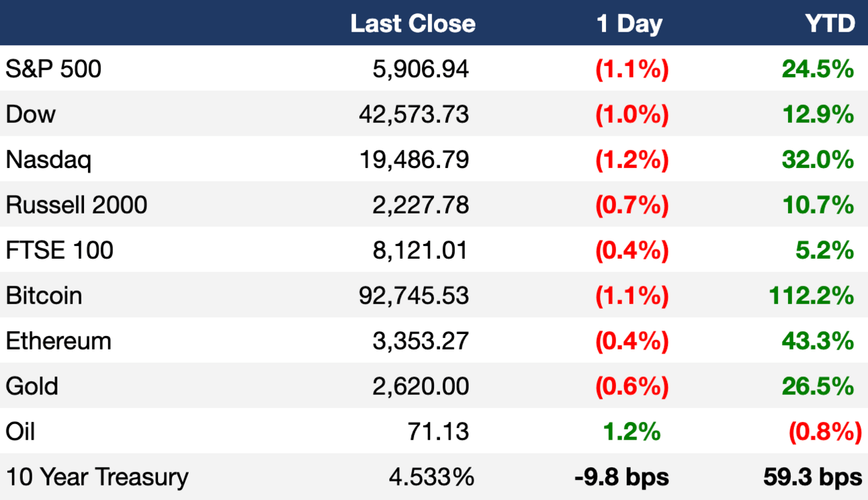Select the S&P 500 row label
The image size is (868, 500).
54,69
